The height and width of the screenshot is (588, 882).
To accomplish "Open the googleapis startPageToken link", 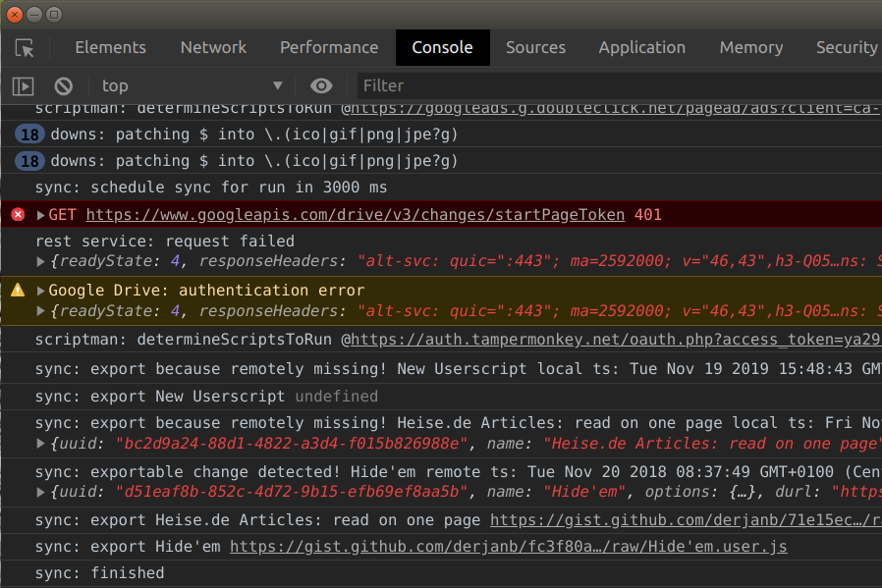I will (355, 215).
